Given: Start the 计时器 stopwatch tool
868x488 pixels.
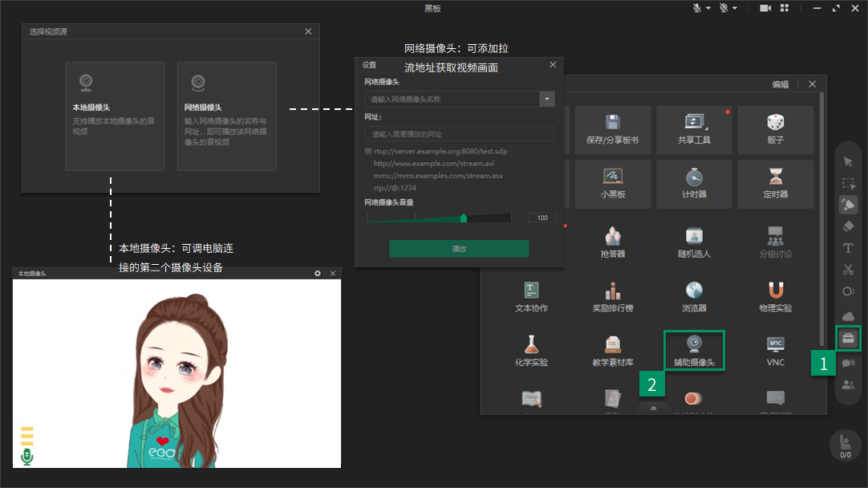Looking at the screenshot, I should (694, 184).
